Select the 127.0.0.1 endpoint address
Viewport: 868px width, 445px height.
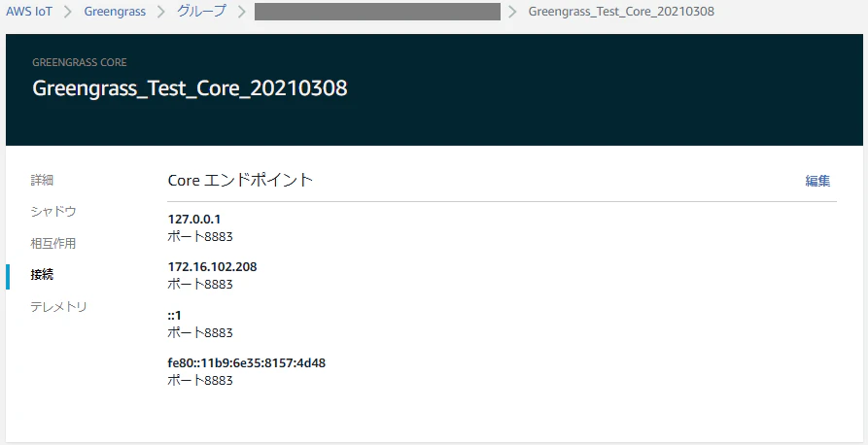[194, 220]
